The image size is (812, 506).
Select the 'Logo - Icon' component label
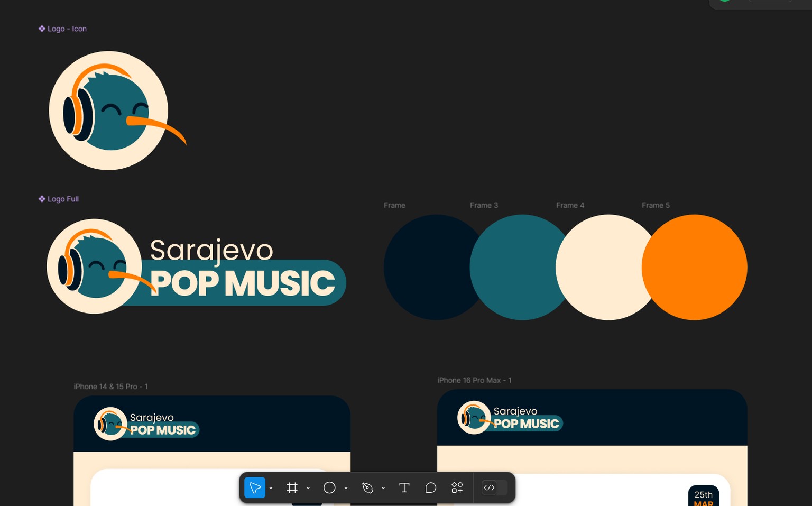[x=62, y=29]
